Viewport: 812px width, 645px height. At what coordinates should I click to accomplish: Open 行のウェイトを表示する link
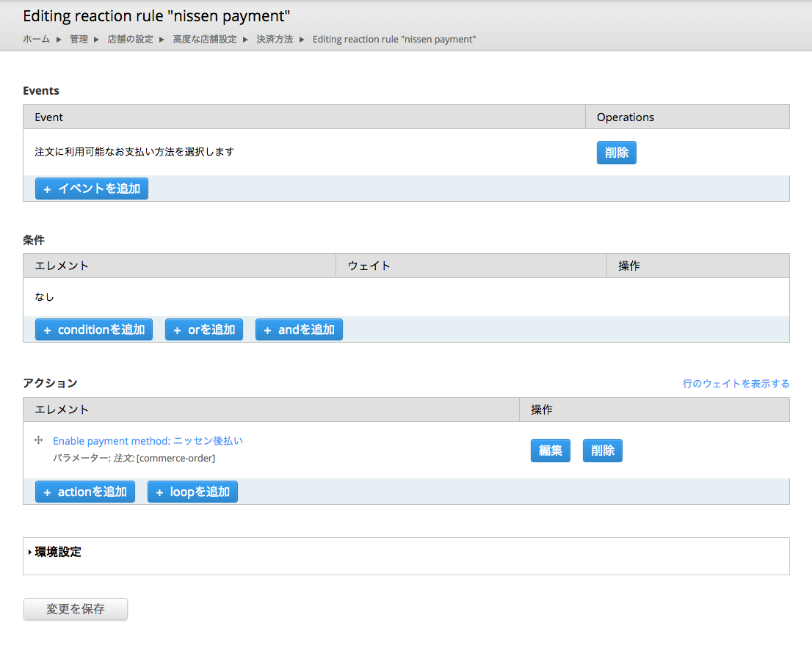click(736, 383)
